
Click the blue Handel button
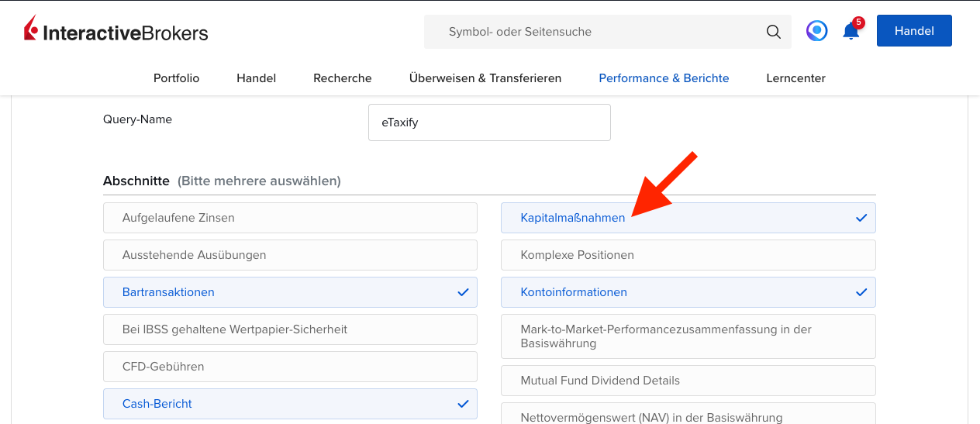(x=913, y=31)
